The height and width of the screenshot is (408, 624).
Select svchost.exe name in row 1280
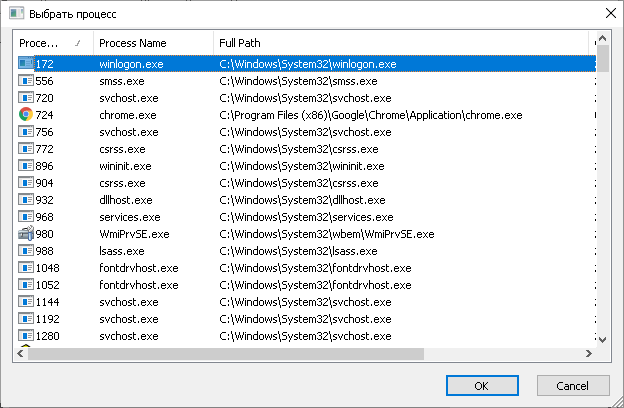129,336
